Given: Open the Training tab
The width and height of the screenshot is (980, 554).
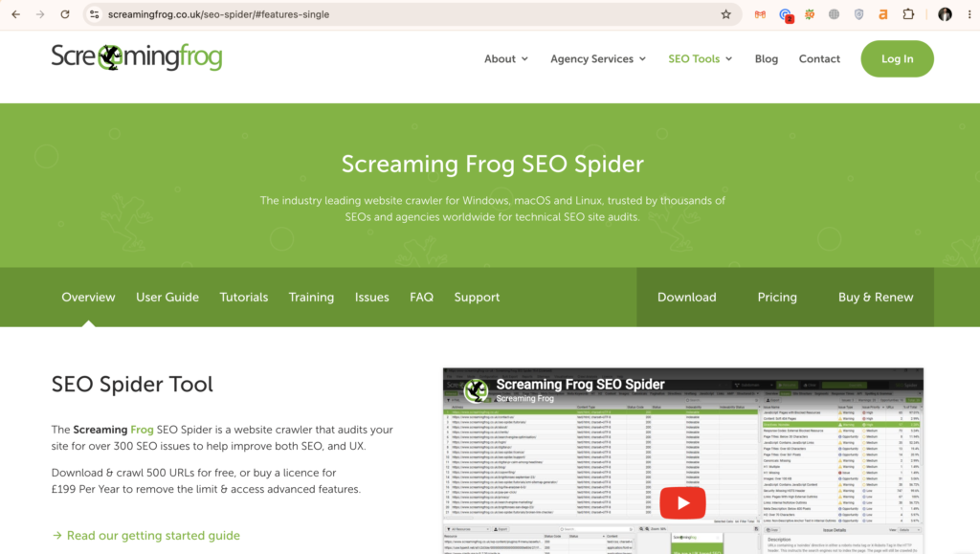Looking at the screenshot, I should [311, 298].
